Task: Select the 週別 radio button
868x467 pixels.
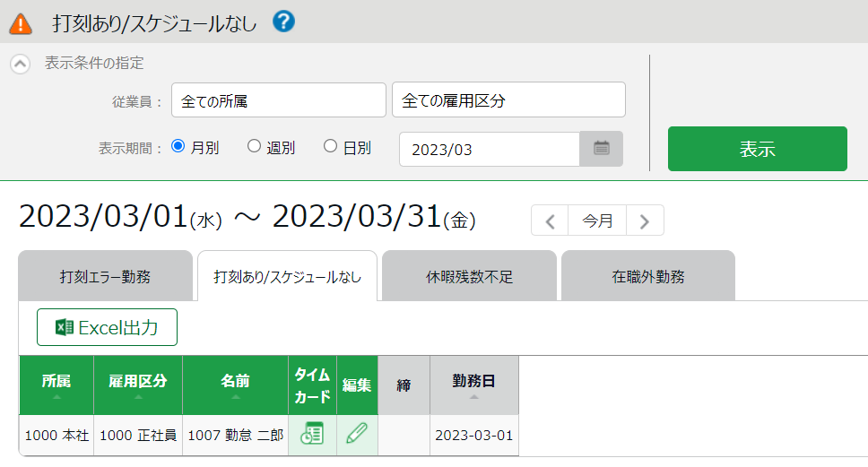Action: point(254,146)
